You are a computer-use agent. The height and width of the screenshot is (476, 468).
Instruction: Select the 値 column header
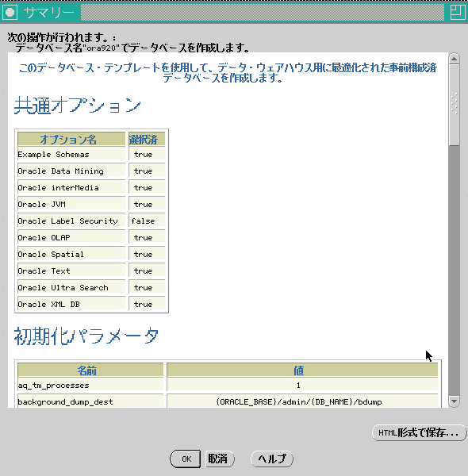pyautogui.click(x=302, y=370)
